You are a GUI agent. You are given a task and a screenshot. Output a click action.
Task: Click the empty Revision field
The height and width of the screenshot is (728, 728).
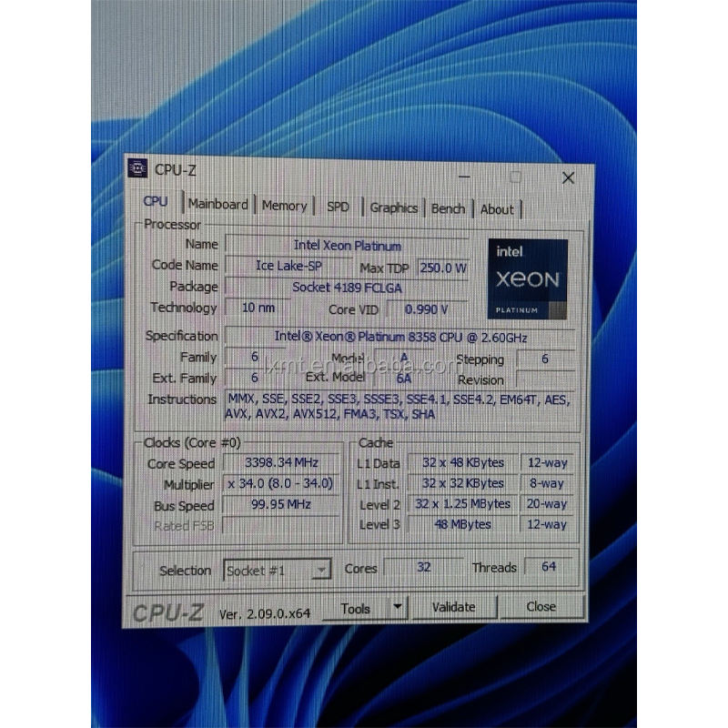pyautogui.click(x=545, y=379)
